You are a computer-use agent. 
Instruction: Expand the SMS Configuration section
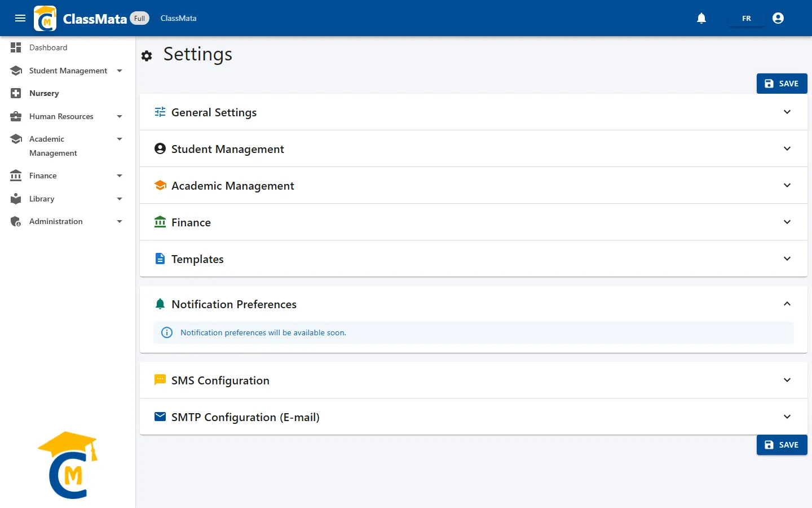(474, 380)
